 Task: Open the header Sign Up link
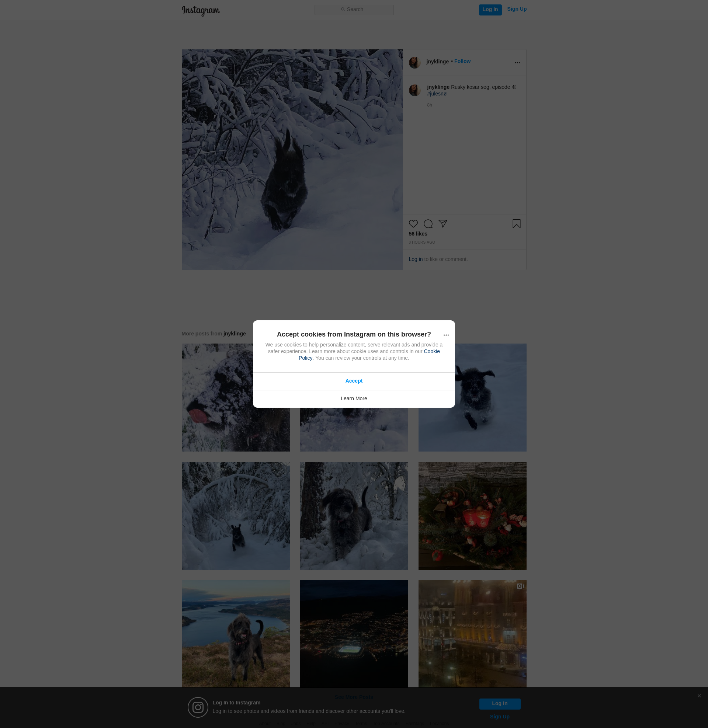[x=517, y=9]
